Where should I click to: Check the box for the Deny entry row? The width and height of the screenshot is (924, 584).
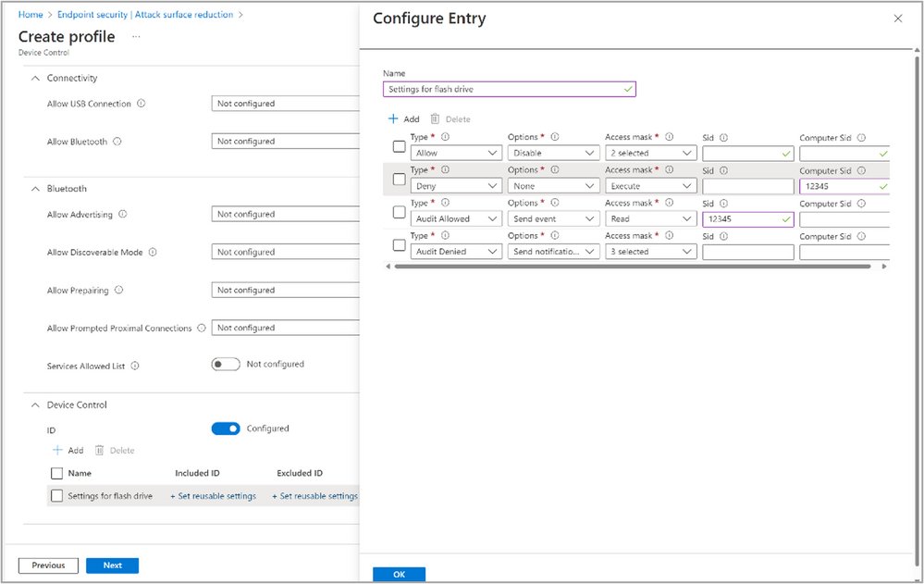click(x=399, y=179)
